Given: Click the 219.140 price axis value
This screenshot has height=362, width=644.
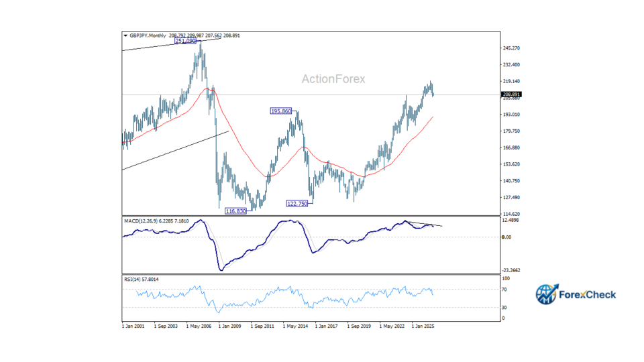Looking at the screenshot, I should 511,81.
